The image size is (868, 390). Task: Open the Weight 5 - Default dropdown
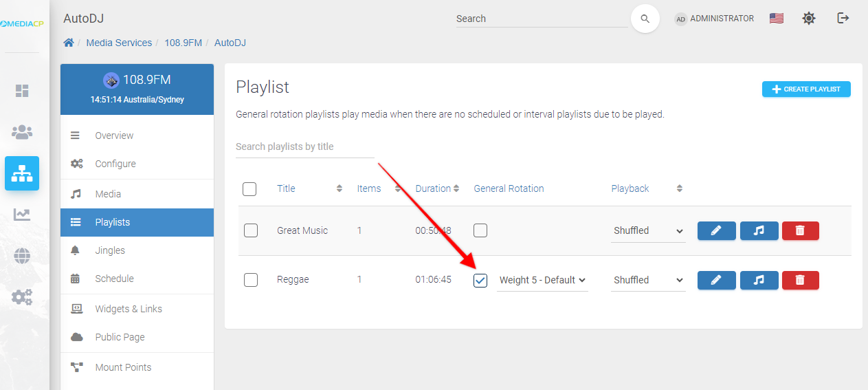click(x=542, y=280)
